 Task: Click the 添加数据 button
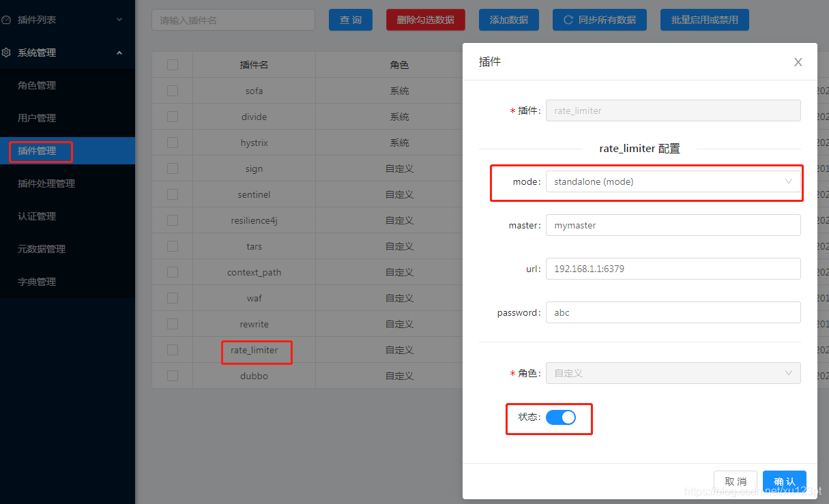[509, 20]
